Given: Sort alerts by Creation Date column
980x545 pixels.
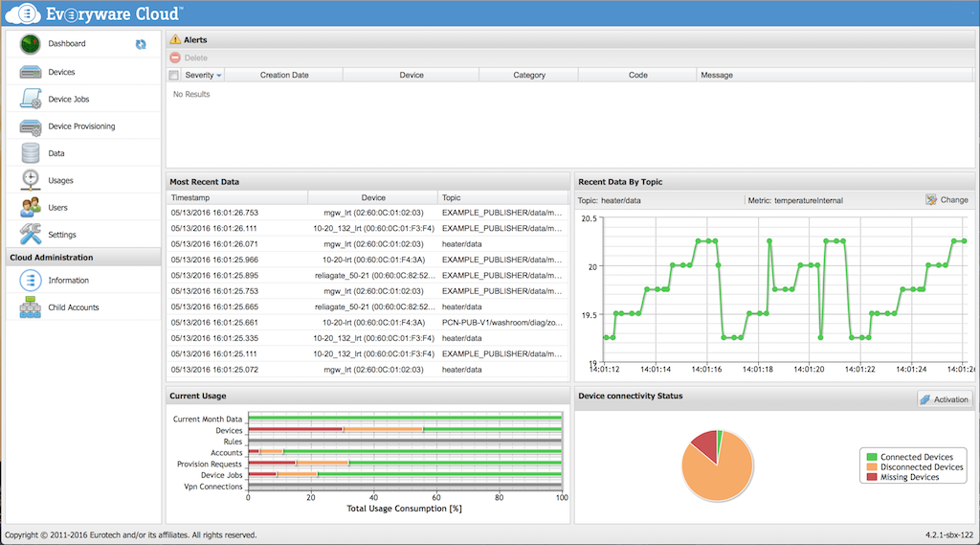Looking at the screenshot, I should tap(284, 75).
